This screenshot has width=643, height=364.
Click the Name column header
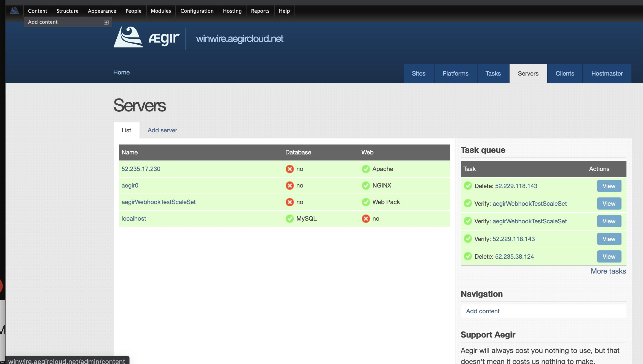130,152
